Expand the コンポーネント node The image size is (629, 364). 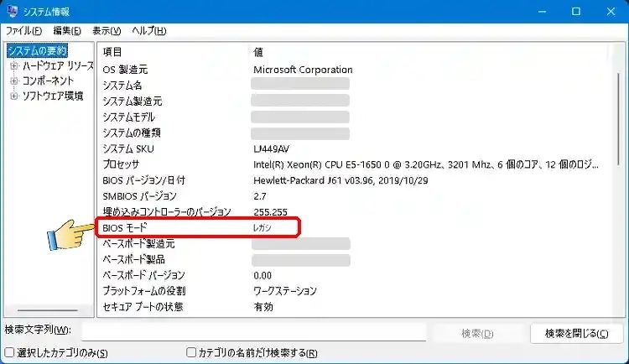(x=14, y=81)
